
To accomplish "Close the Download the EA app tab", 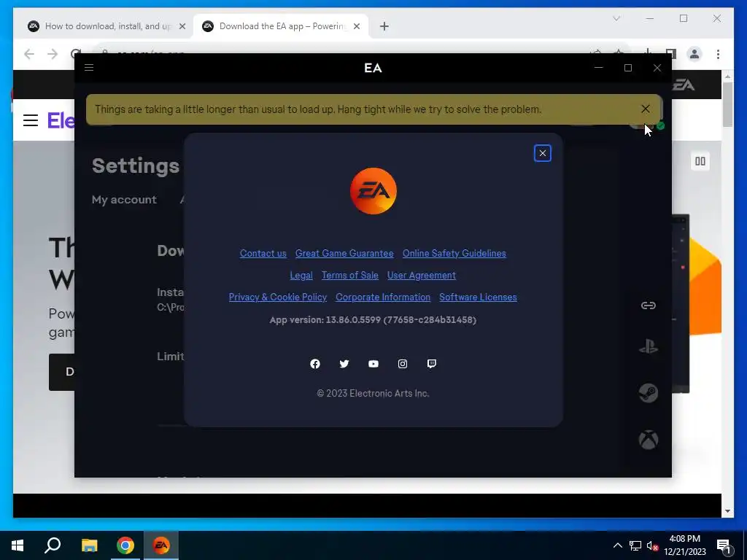I will tap(356, 26).
